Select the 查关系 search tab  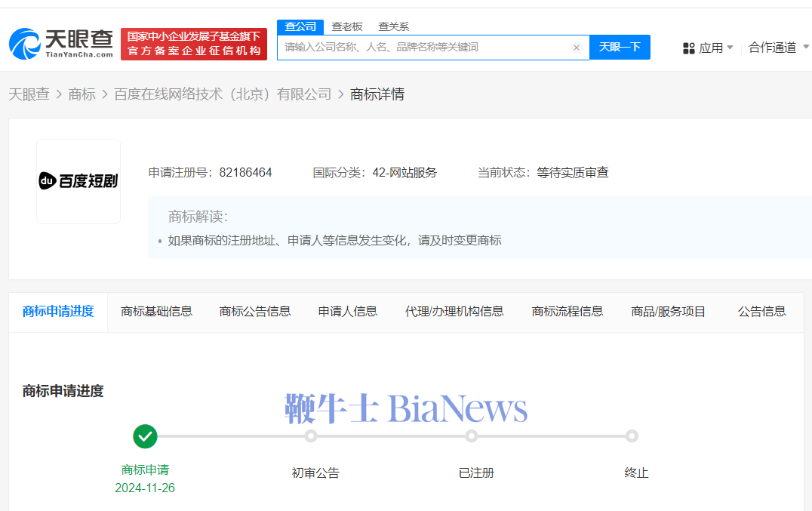(x=393, y=26)
